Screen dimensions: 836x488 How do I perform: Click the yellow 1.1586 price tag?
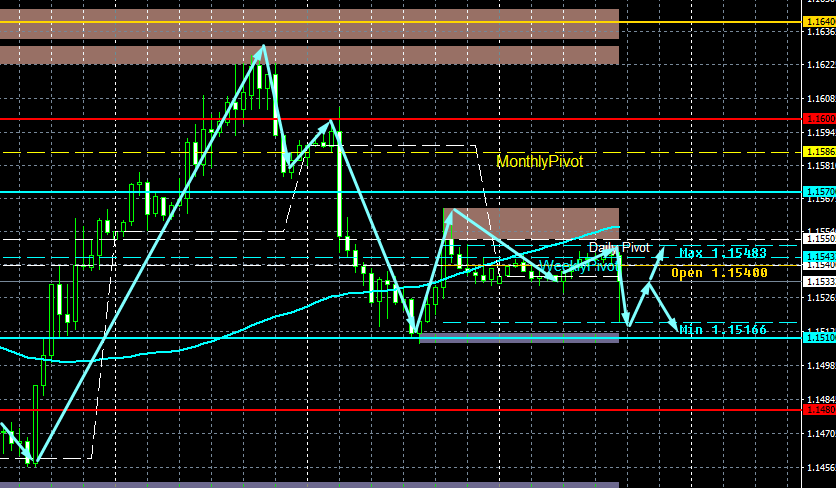coord(819,153)
